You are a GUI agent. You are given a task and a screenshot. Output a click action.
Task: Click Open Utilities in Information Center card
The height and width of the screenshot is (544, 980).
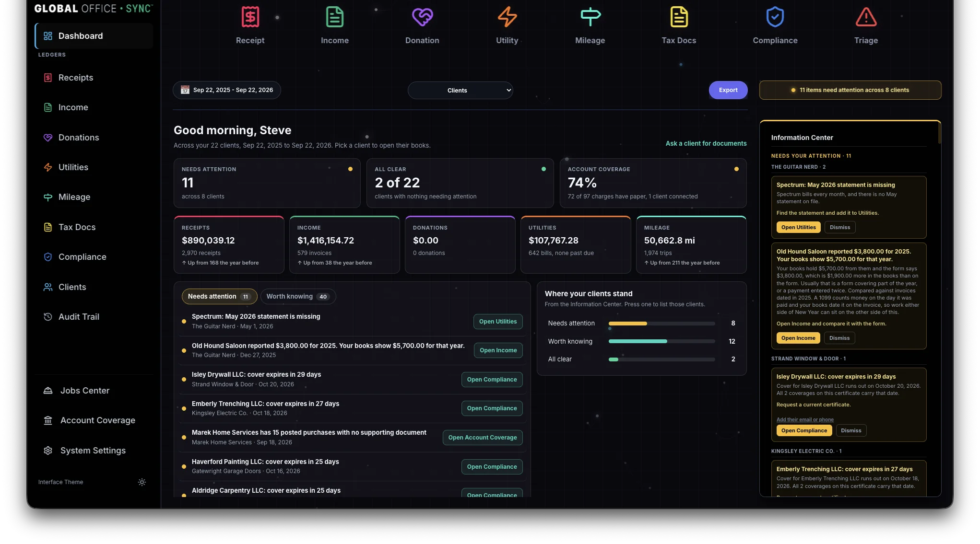[798, 227]
